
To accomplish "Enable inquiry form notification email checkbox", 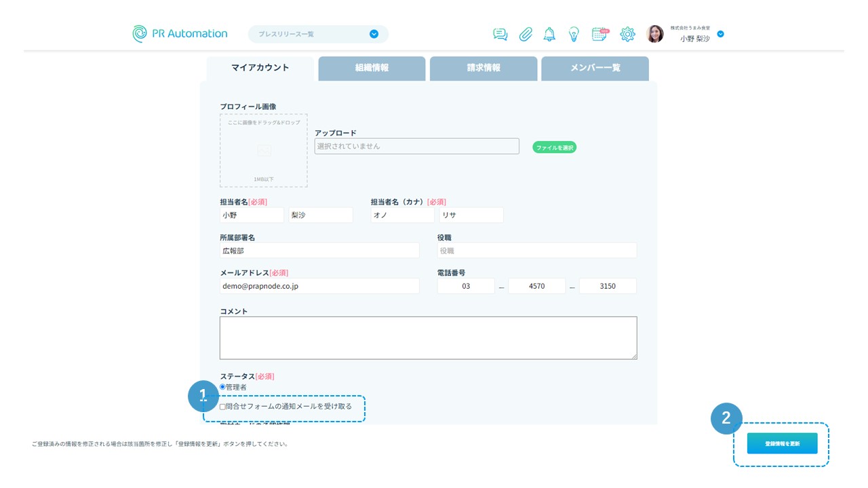I will [x=222, y=407].
